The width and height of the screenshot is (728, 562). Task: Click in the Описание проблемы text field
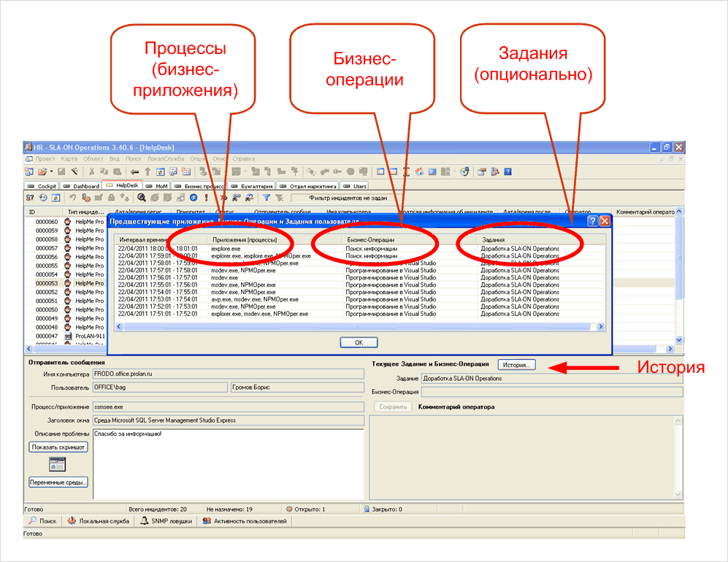click(226, 460)
